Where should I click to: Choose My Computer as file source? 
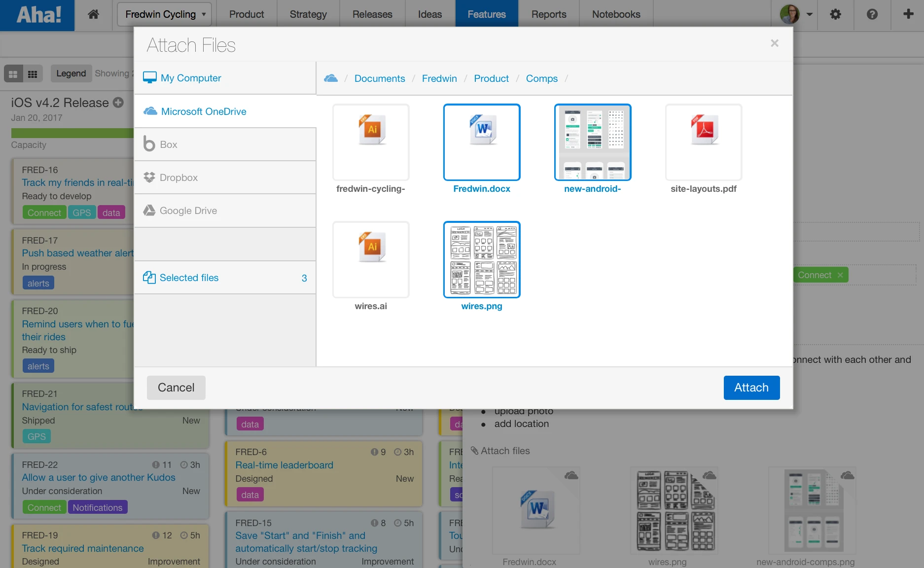point(225,78)
